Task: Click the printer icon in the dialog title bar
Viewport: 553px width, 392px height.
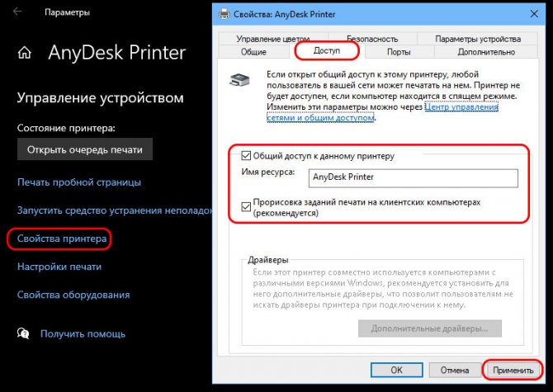Action: tap(224, 14)
